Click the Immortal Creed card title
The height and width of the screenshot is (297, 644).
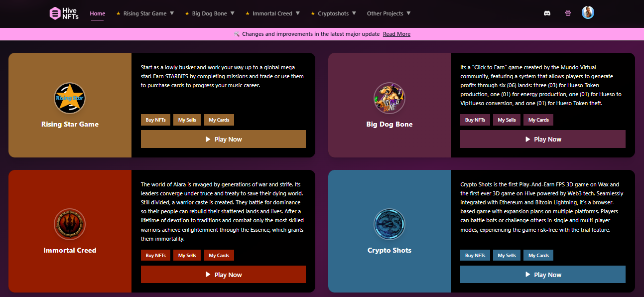point(70,250)
